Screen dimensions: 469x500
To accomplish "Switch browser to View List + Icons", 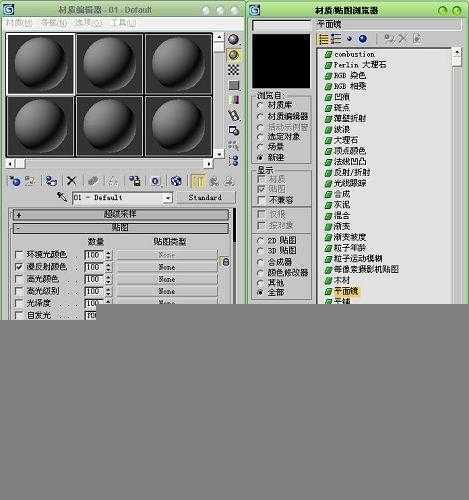I will (336, 39).
